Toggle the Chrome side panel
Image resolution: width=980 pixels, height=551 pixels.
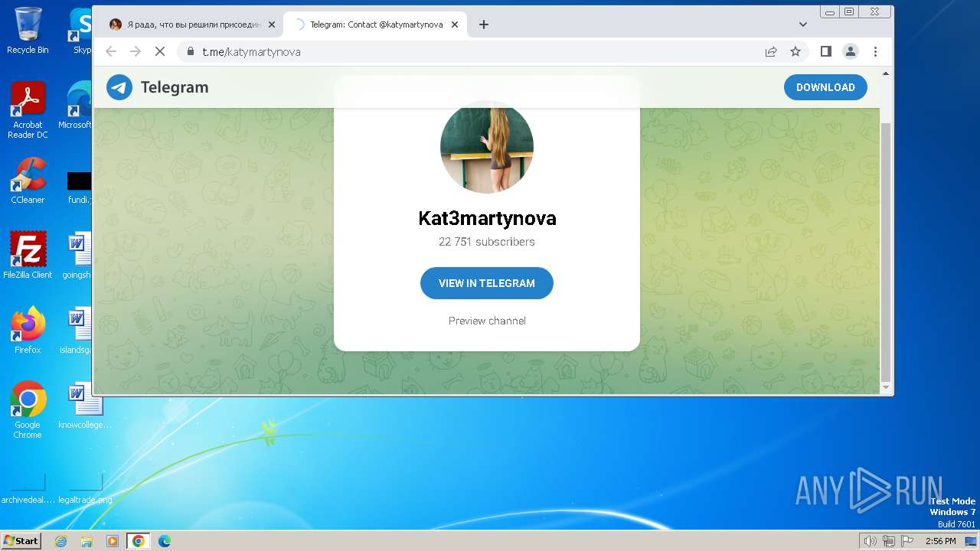[x=826, y=51]
